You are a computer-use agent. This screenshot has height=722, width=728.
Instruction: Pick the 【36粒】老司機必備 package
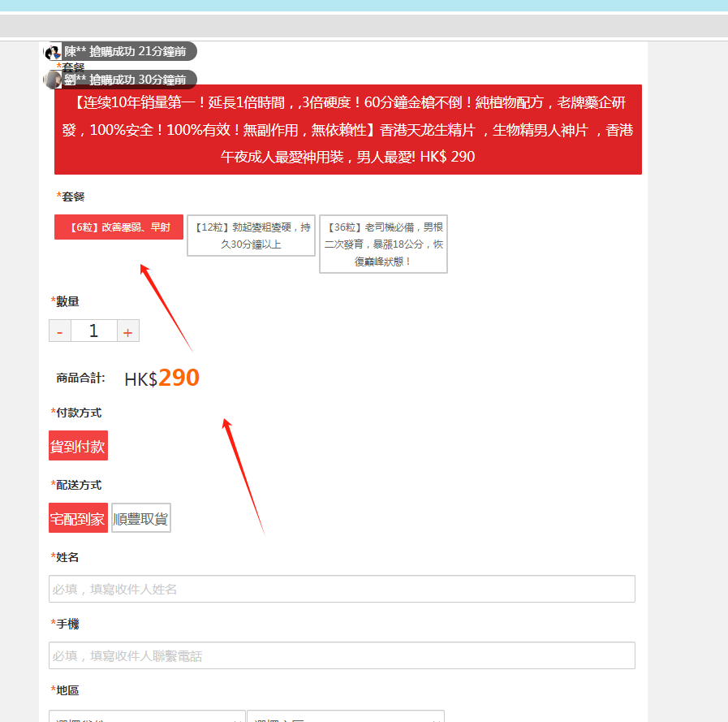(x=384, y=244)
